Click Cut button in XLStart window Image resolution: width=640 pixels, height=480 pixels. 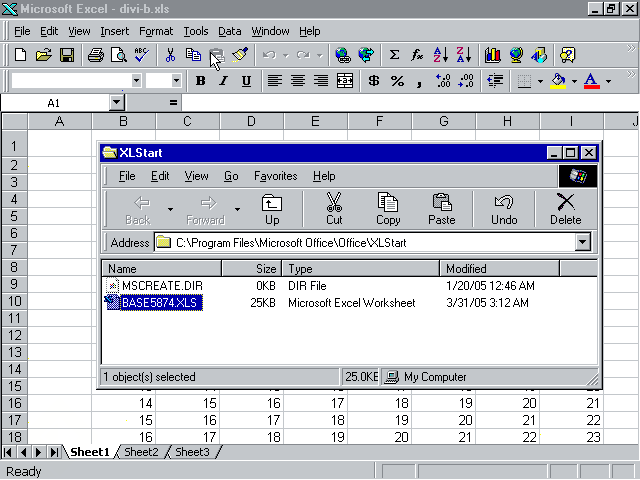pos(334,209)
